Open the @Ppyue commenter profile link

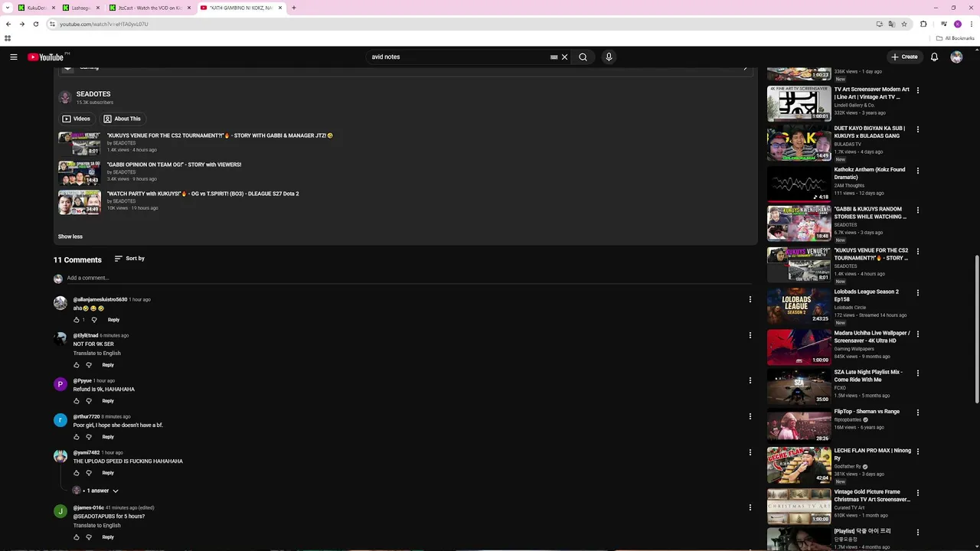coord(82,380)
